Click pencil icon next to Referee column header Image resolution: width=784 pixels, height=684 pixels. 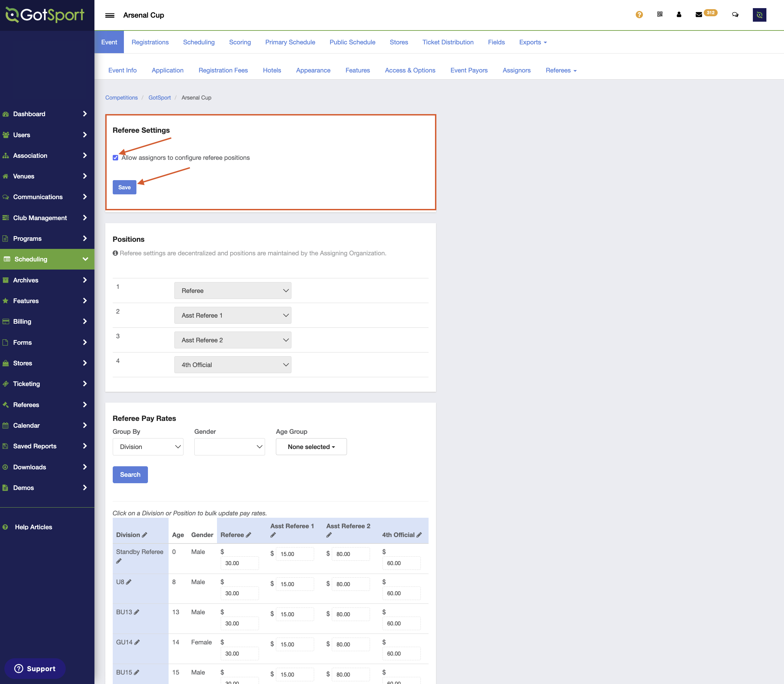248,535
